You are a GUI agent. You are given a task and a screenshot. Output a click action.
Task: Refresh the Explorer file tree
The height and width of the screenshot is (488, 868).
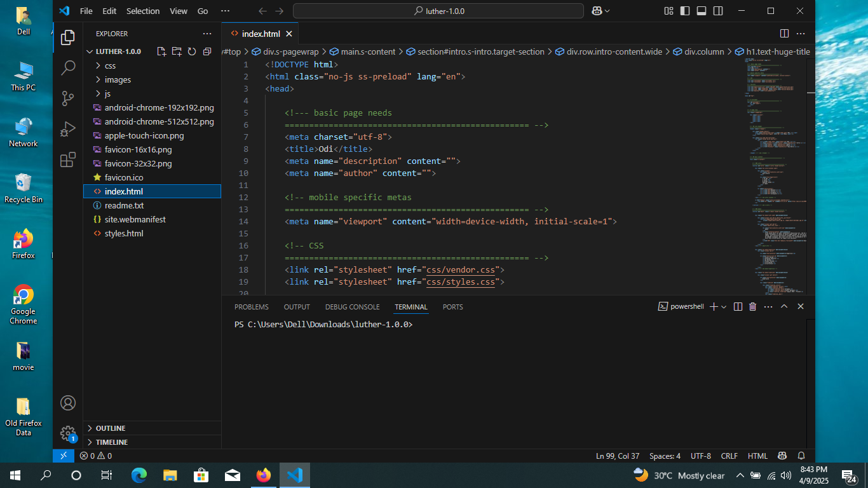click(191, 51)
